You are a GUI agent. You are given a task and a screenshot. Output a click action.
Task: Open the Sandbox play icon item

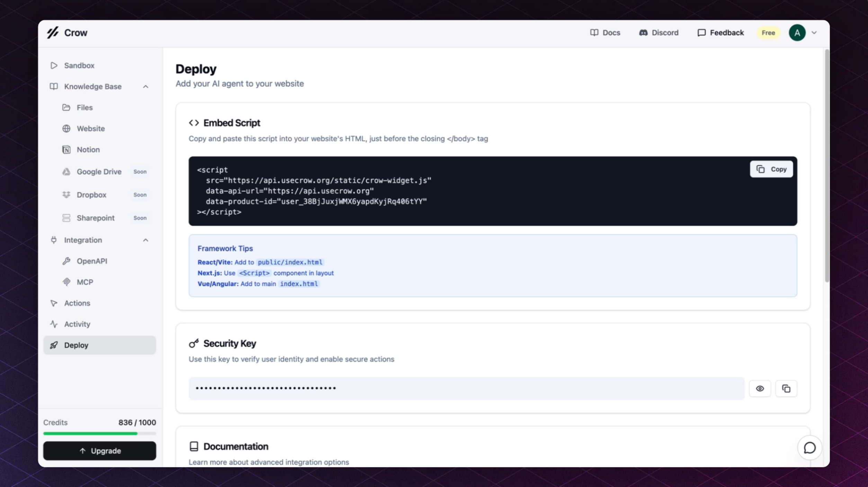pyautogui.click(x=54, y=65)
